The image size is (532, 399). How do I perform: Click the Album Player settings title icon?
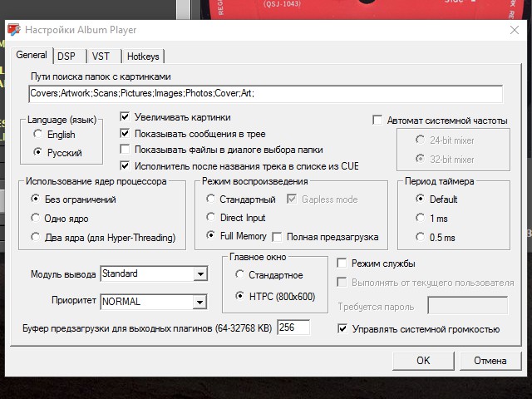click(14, 30)
